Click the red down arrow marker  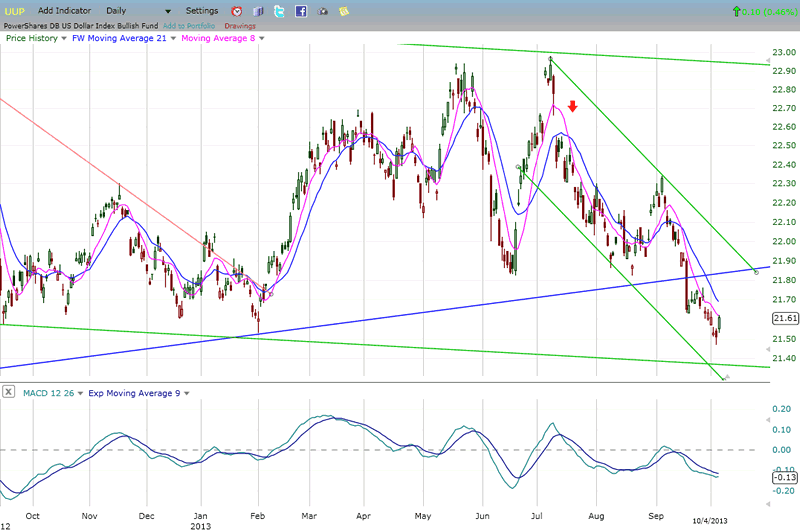tap(572, 106)
